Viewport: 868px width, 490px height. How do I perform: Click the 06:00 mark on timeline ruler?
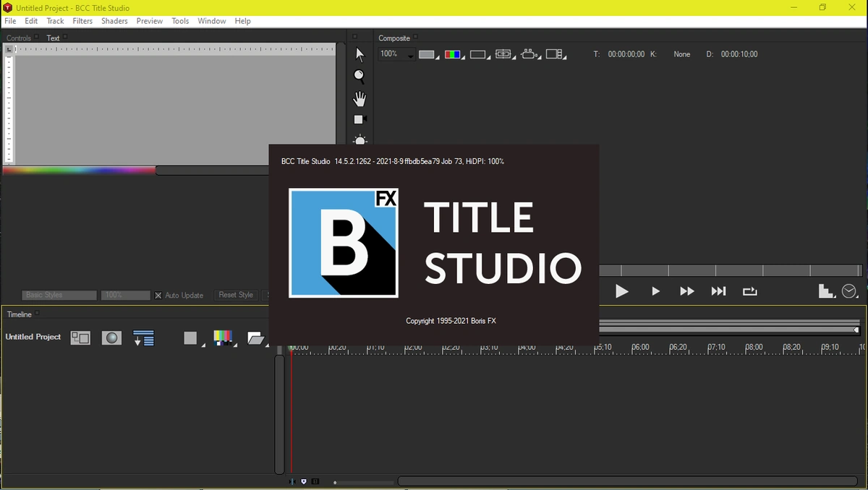tap(641, 348)
